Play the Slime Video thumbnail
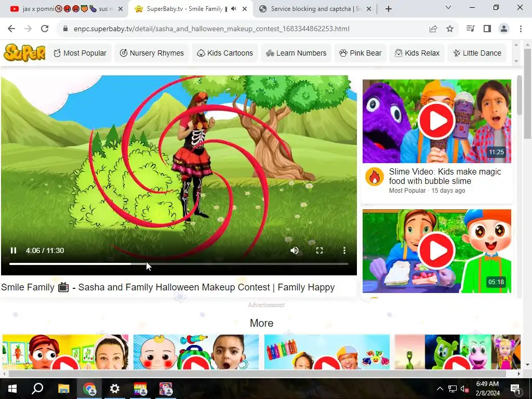Screen dimensions: 532x399 [x=436, y=121]
